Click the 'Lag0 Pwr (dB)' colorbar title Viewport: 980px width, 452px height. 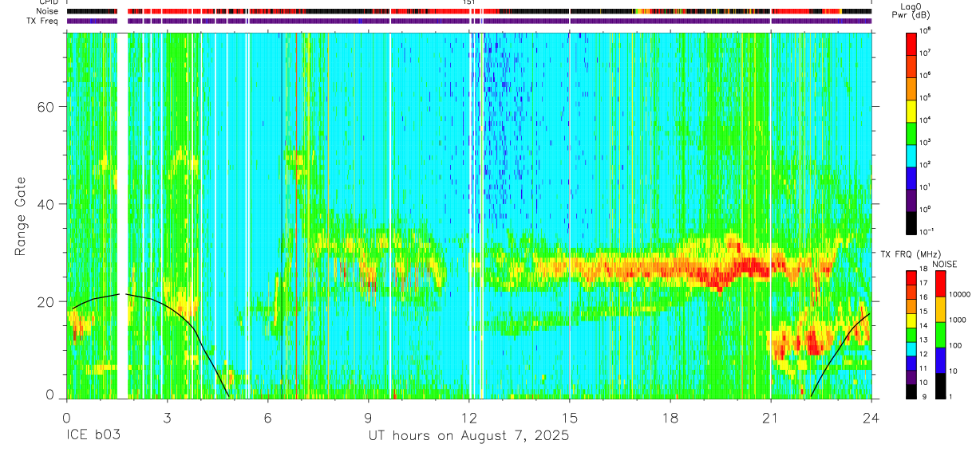tap(913, 10)
